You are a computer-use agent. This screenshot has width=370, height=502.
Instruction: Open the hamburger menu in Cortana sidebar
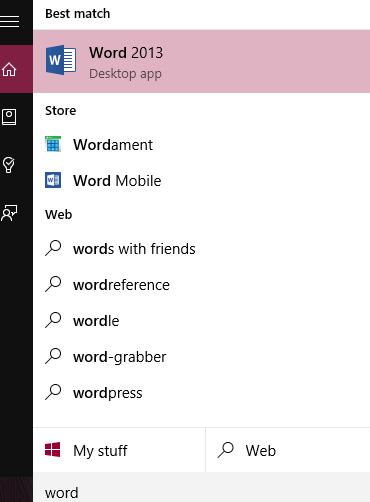tap(9, 21)
